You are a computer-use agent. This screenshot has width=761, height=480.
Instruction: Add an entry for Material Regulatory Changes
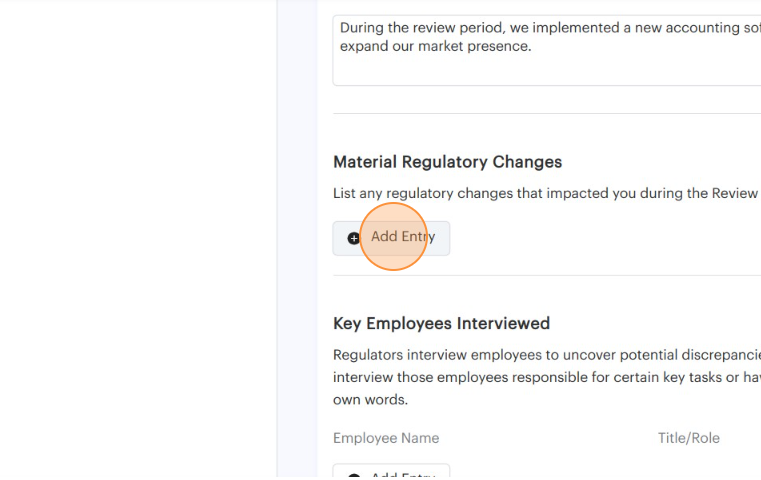click(391, 238)
